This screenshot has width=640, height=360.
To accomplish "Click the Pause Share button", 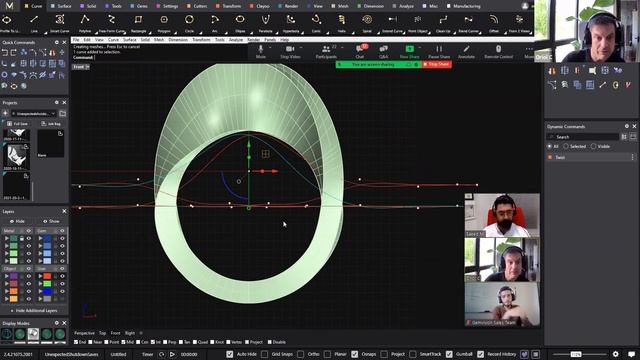I will click(x=439, y=52).
